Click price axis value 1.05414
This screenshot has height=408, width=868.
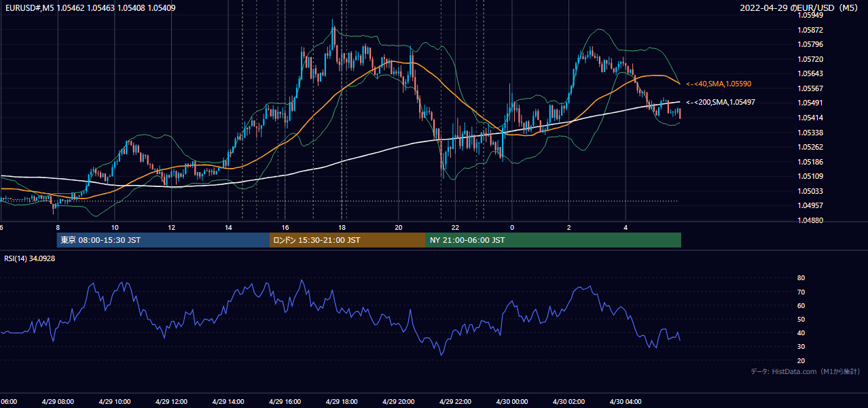tap(810, 118)
